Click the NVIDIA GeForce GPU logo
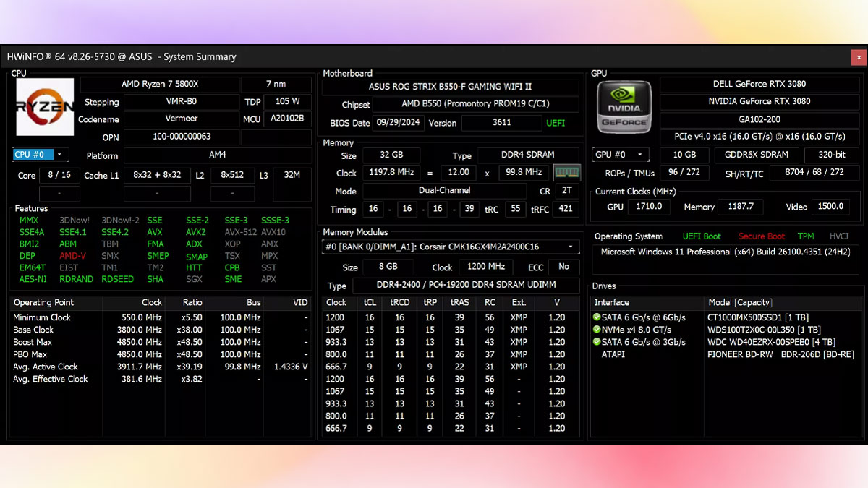868x488 pixels. pos(624,107)
